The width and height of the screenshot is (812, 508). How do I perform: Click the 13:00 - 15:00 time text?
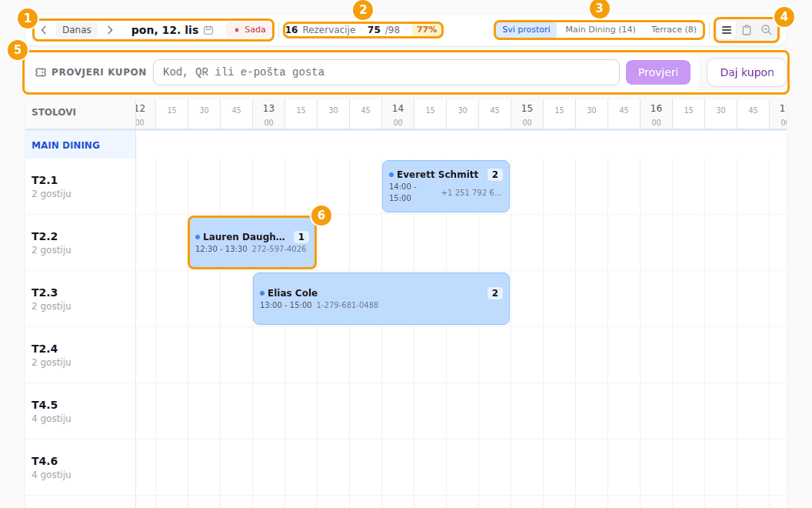(x=286, y=306)
